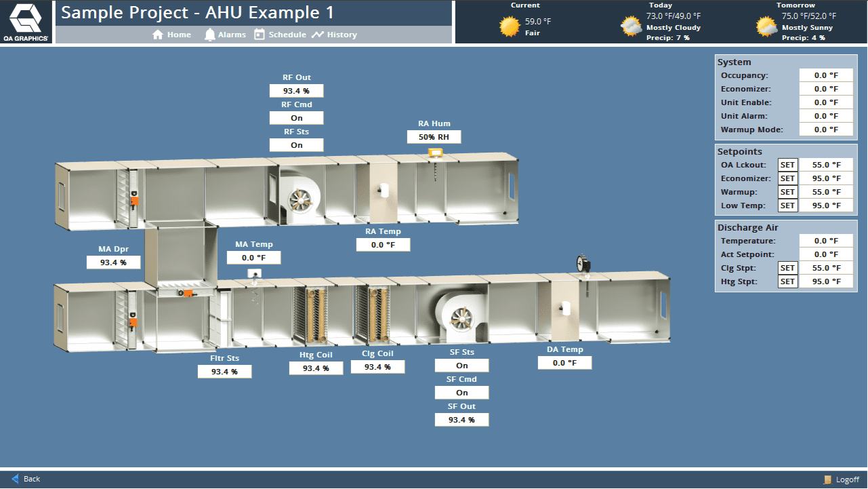This screenshot has height=489, width=868.
Task: Click the RA Temp 0.0 °F value
Action: pyautogui.click(x=384, y=245)
